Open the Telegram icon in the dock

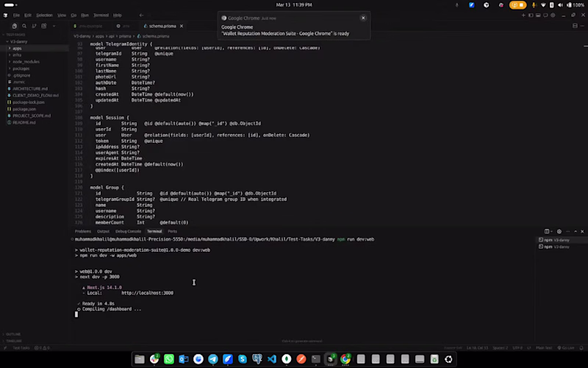click(213, 359)
